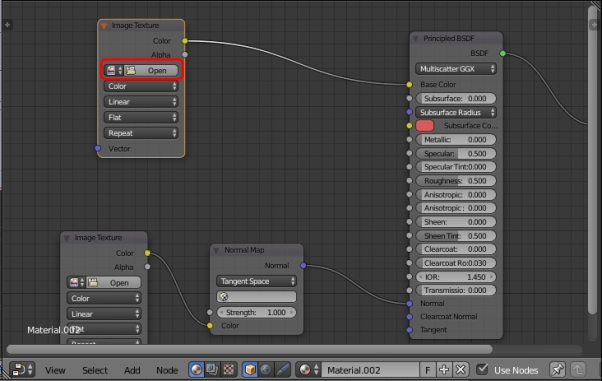Screen dimensions: 602x381
Task: Click the plus icon to add a new material
Action: coord(444,370)
